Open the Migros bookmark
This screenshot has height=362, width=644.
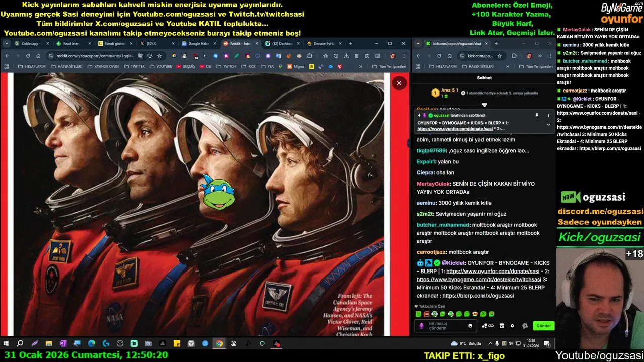click(x=296, y=66)
